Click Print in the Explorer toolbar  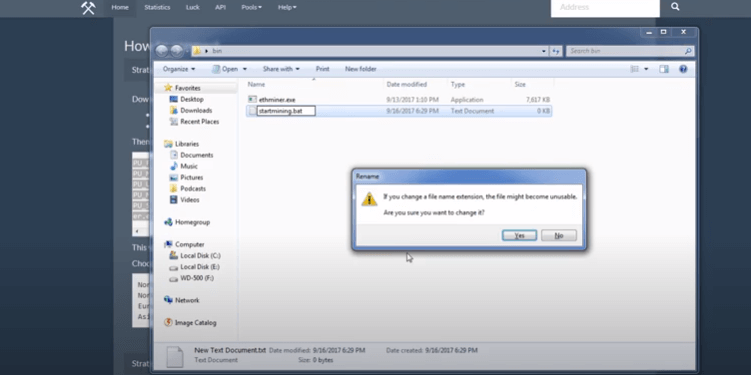tap(322, 69)
